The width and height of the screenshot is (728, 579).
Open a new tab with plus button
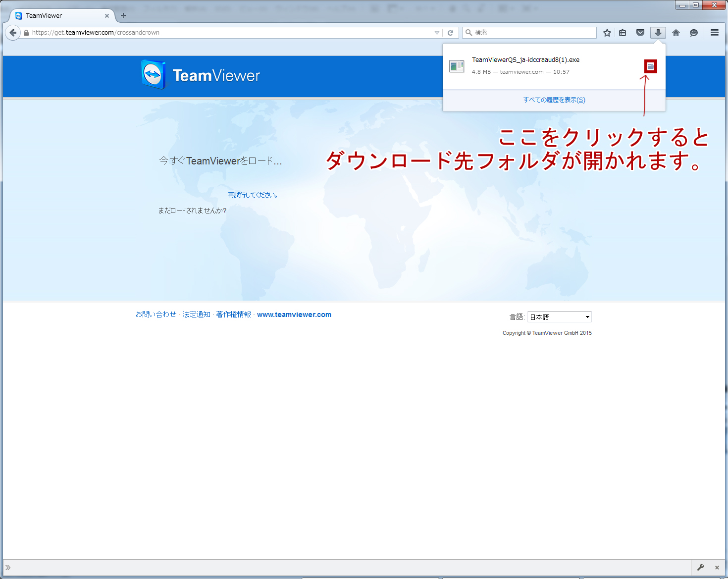pyautogui.click(x=123, y=16)
